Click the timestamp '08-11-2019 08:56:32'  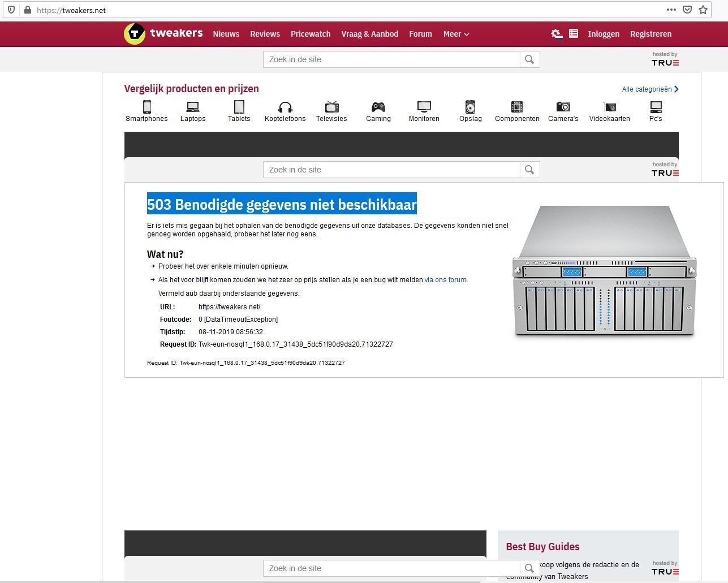pos(231,332)
